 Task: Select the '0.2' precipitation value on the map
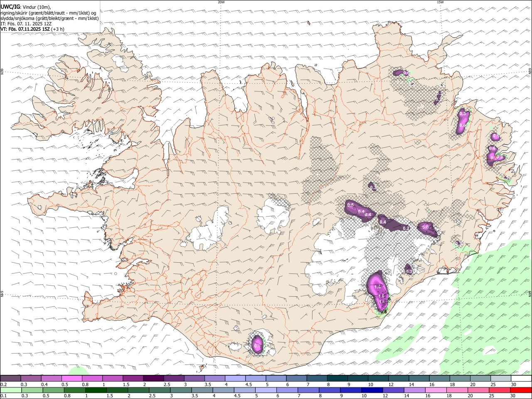click(x=406, y=228)
